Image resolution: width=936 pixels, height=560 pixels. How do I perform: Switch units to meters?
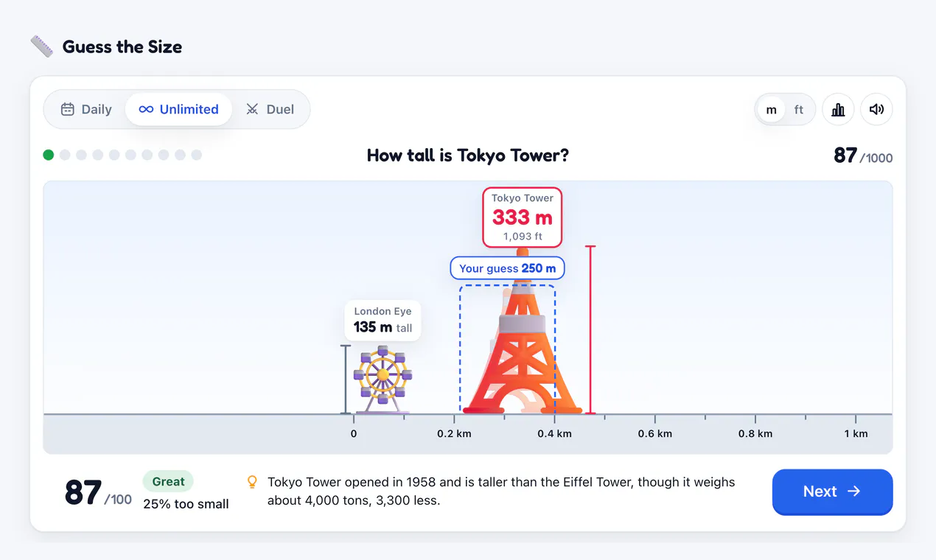pyautogui.click(x=771, y=109)
